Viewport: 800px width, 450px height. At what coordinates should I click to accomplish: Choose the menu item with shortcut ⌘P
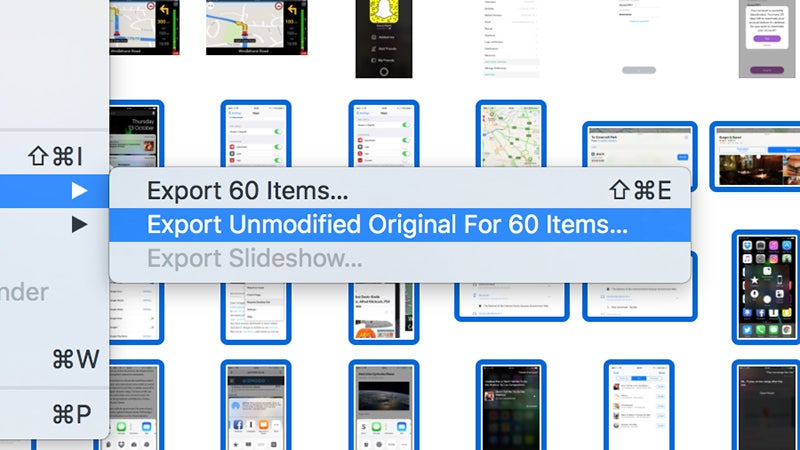tap(54, 414)
